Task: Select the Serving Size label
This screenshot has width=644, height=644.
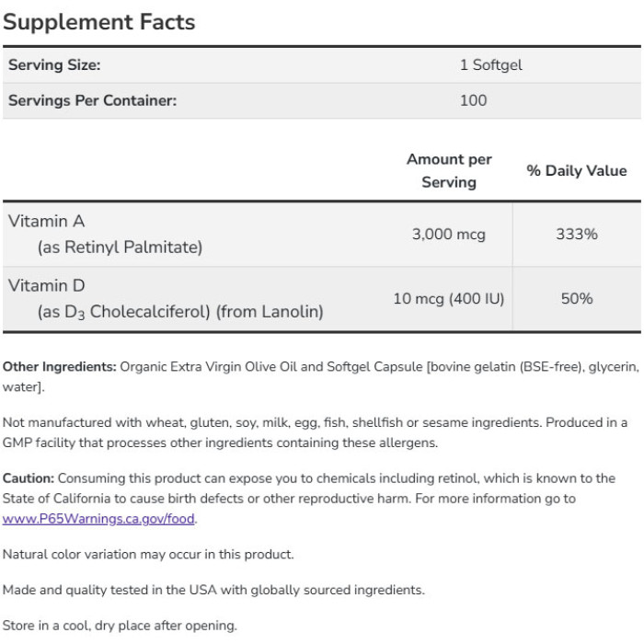Action: click(54, 65)
